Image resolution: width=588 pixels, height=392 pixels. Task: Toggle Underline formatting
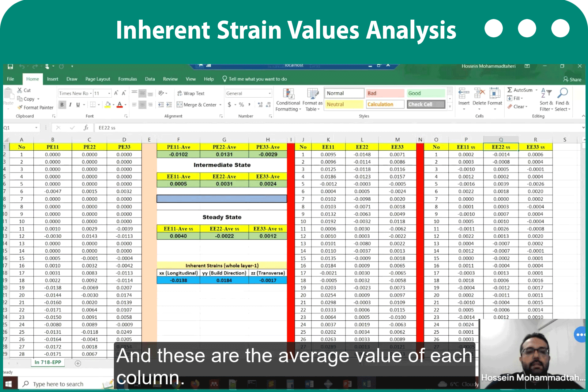coord(78,105)
